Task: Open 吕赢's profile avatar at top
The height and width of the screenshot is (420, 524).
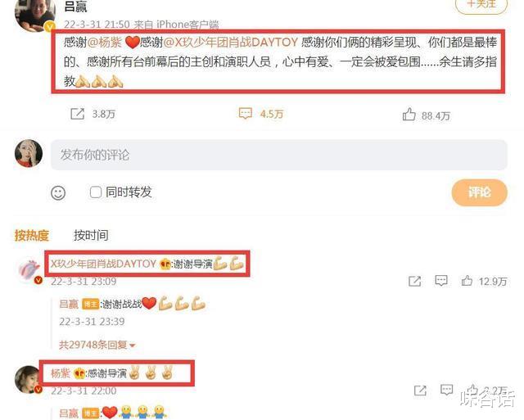Action: point(35,14)
